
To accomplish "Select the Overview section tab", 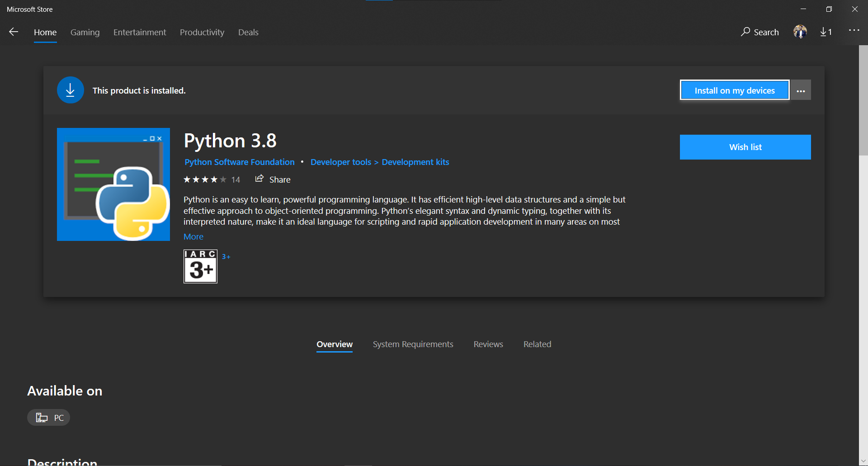I will tap(335, 344).
